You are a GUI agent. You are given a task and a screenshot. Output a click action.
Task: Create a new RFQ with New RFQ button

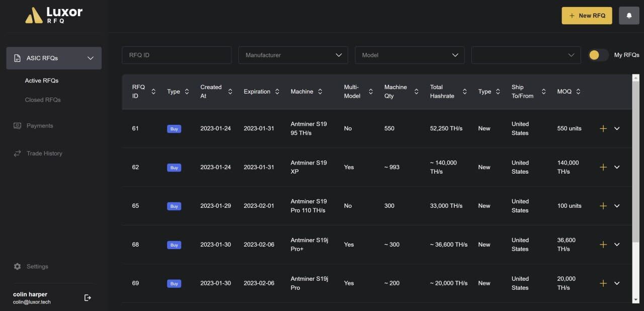click(587, 16)
